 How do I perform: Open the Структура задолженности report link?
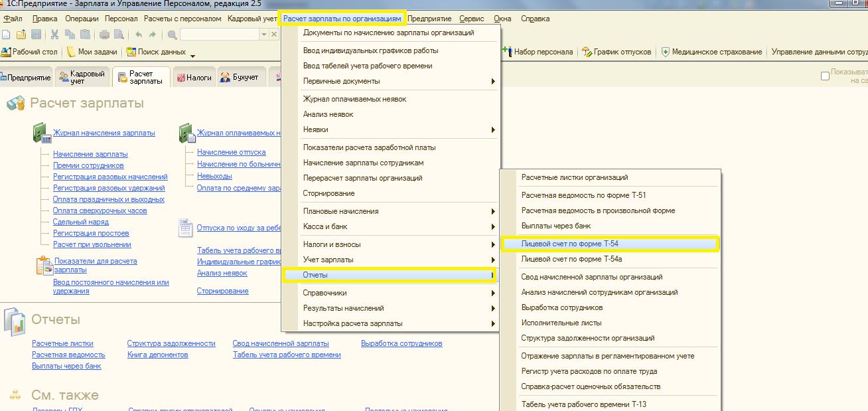(x=171, y=343)
